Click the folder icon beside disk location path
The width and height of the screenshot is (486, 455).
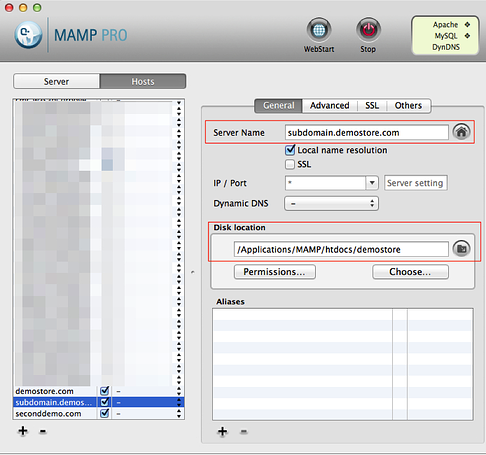click(462, 249)
